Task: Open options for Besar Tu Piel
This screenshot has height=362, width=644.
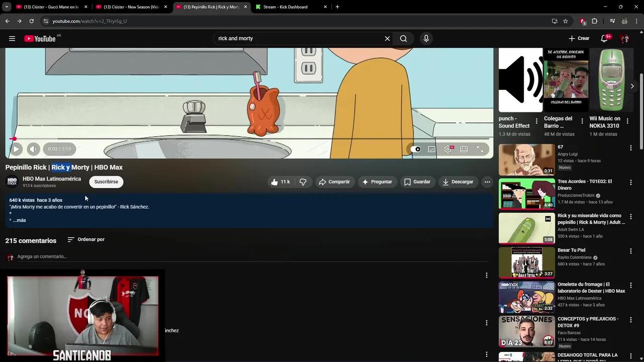Action: coord(631,251)
